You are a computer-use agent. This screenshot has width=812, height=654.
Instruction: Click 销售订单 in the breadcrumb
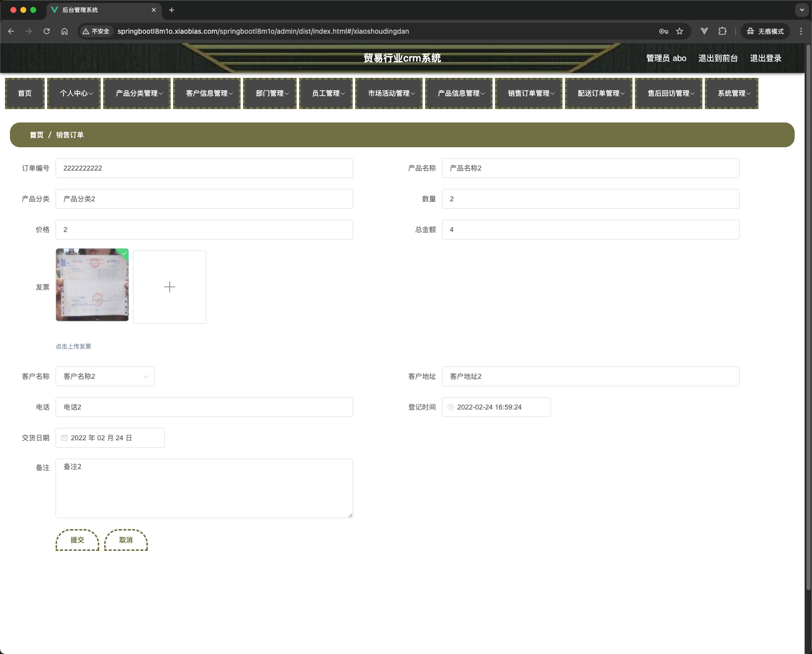[x=70, y=135]
